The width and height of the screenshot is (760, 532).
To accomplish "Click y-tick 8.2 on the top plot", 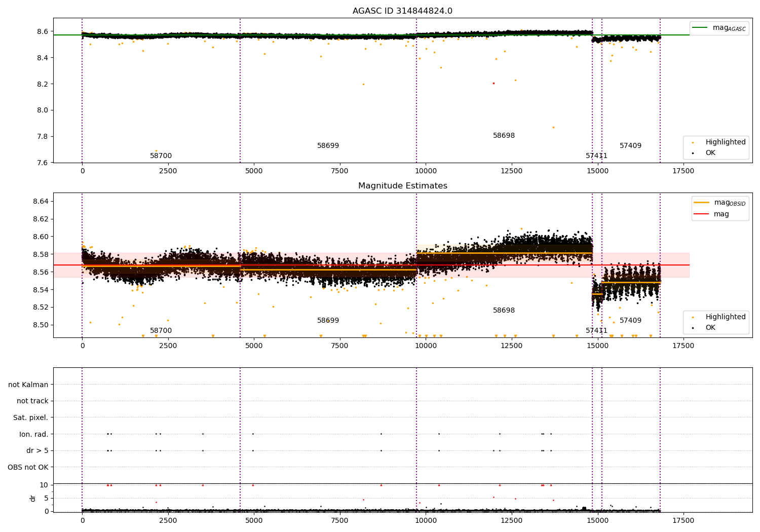I will (43, 84).
